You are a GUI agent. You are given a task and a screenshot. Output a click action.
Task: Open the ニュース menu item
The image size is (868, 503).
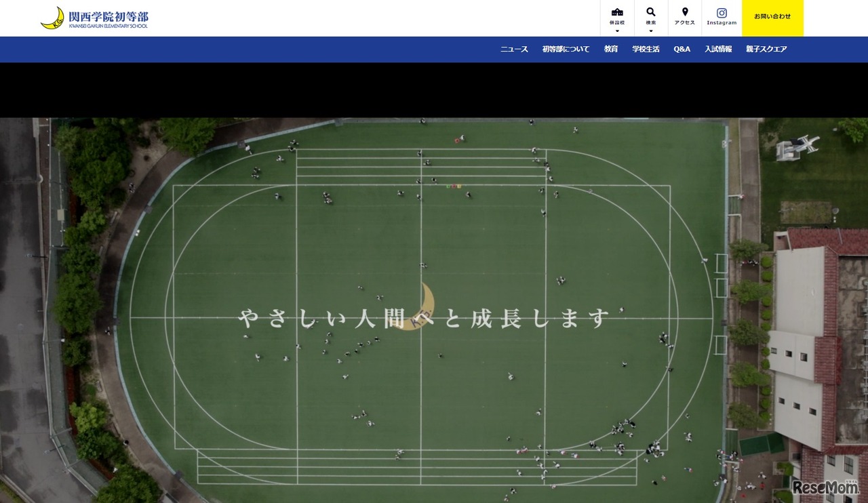(513, 49)
